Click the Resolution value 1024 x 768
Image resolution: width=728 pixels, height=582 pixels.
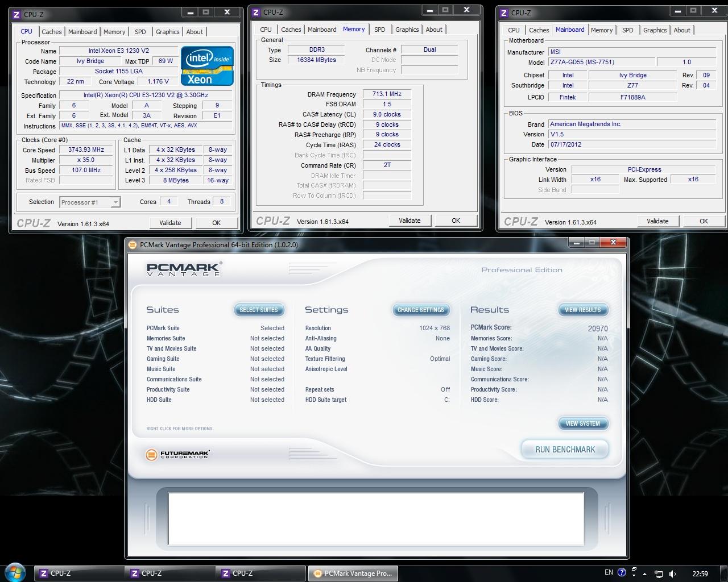(x=435, y=328)
